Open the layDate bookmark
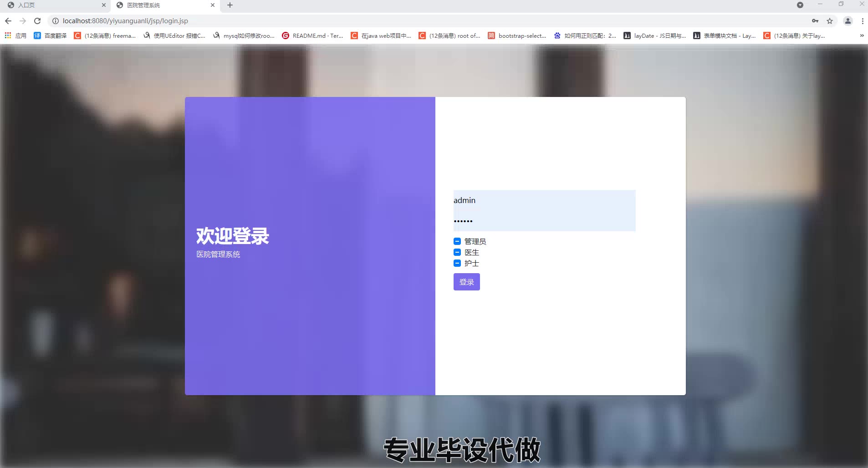 (655, 36)
